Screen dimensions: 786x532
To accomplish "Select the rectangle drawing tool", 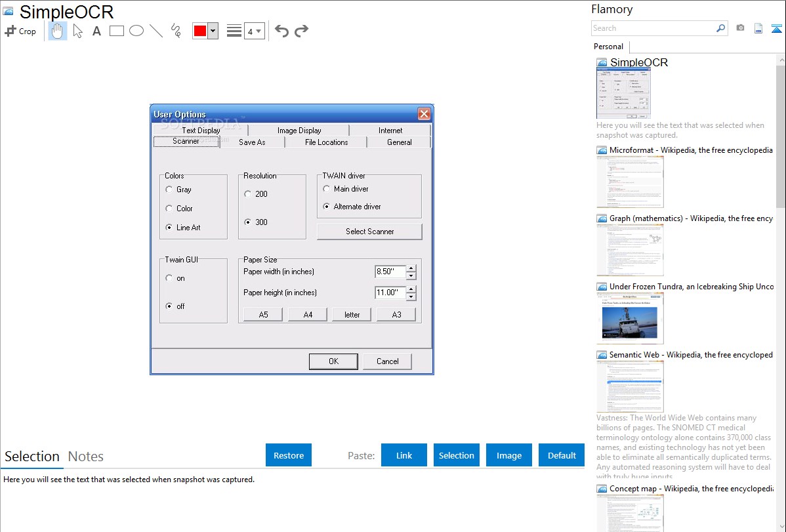I will pyautogui.click(x=117, y=31).
